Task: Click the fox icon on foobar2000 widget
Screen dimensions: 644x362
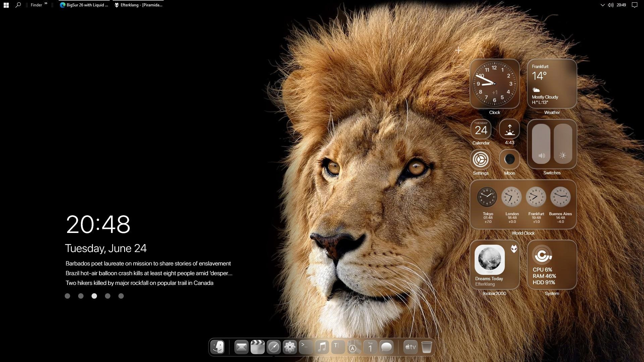Action: click(514, 249)
